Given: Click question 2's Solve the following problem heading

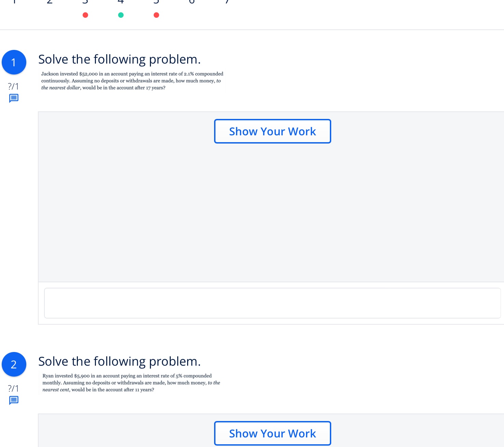Looking at the screenshot, I should click(120, 362).
